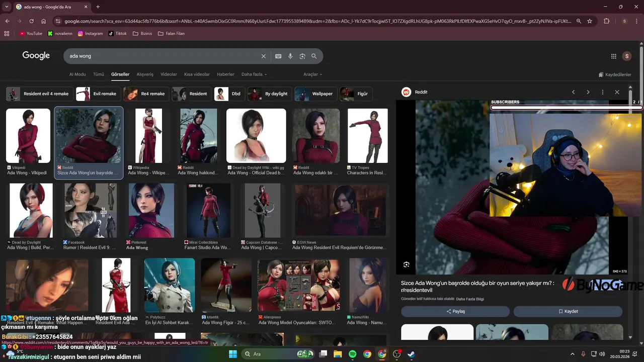The height and width of the screenshot is (362, 644).
Task: Submit search with magnifier icon
Action: 314,56
